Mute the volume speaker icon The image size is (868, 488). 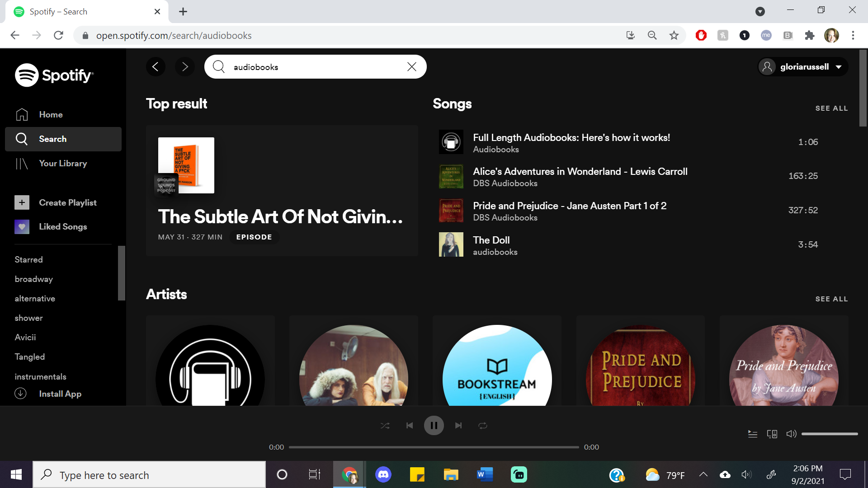(791, 434)
